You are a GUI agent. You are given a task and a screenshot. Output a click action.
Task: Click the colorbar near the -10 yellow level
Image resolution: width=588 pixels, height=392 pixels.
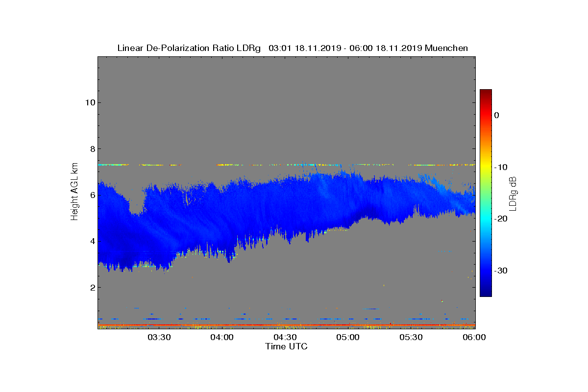click(x=486, y=167)
